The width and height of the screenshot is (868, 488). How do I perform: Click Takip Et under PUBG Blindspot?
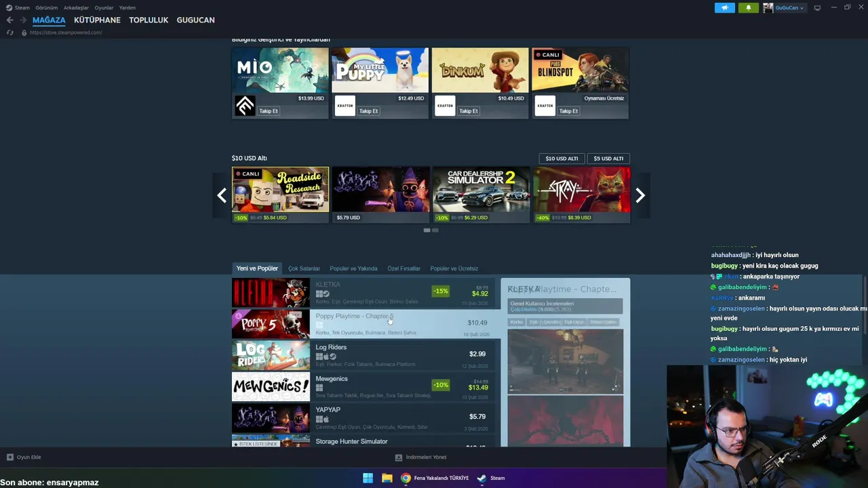(568, 111)
